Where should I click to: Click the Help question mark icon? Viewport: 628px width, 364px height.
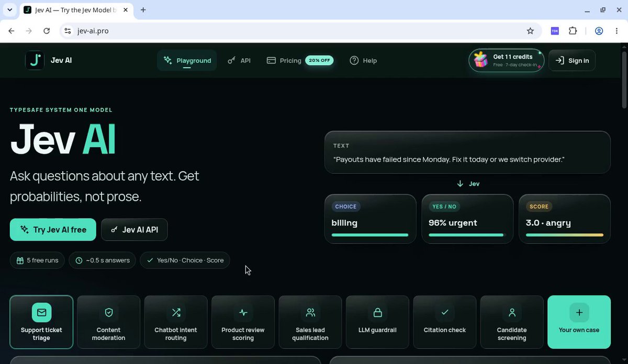point(354,60)
